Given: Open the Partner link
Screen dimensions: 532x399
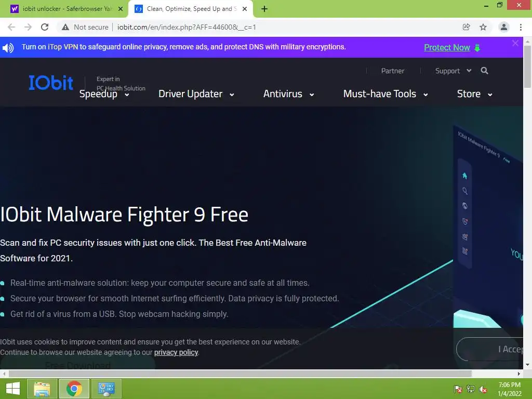Looking at the screenshot, I should tap(393, 71).
